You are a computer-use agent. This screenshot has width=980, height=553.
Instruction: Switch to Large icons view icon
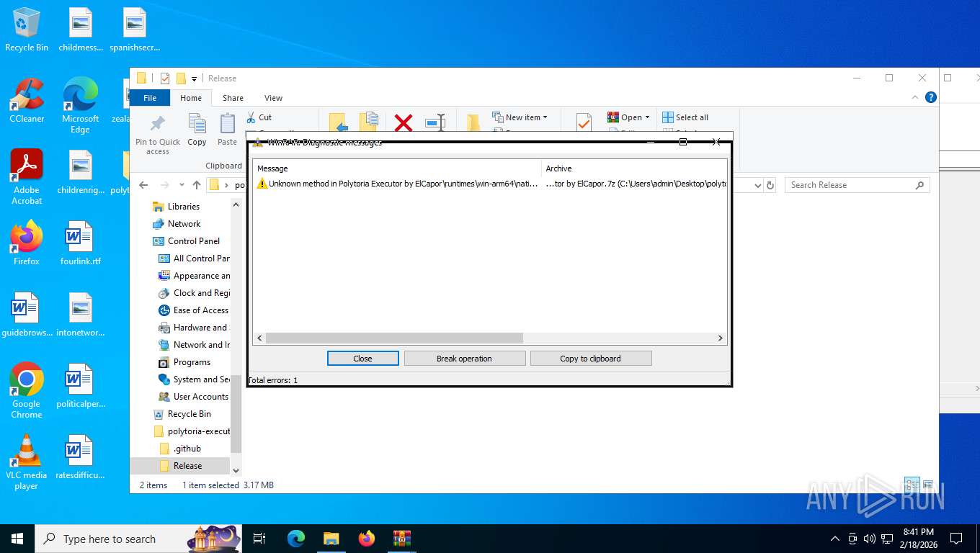927,485
